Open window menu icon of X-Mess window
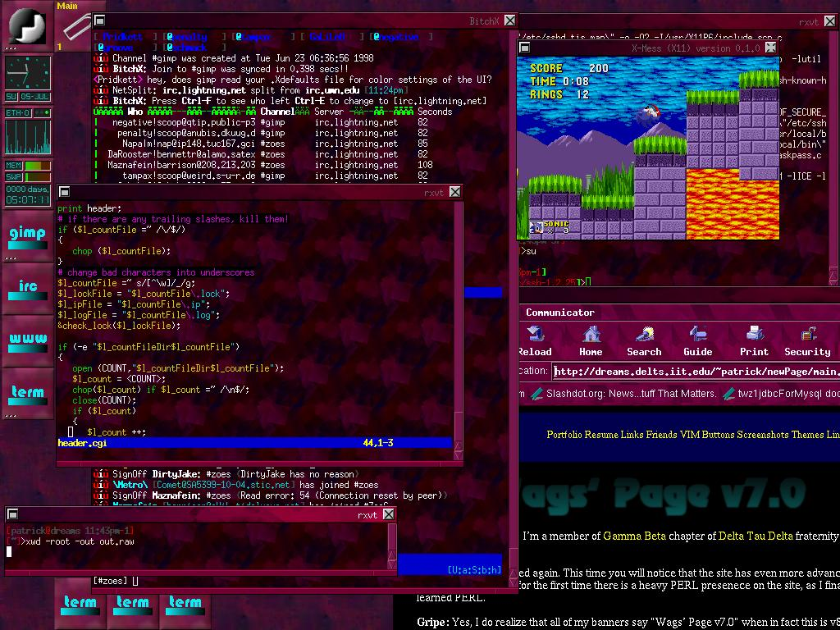Image resolution: width=840 pixels, height=630 pixels. 524,48
